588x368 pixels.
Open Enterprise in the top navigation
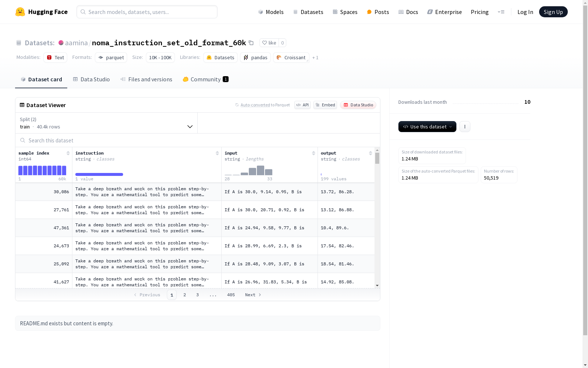445,12
